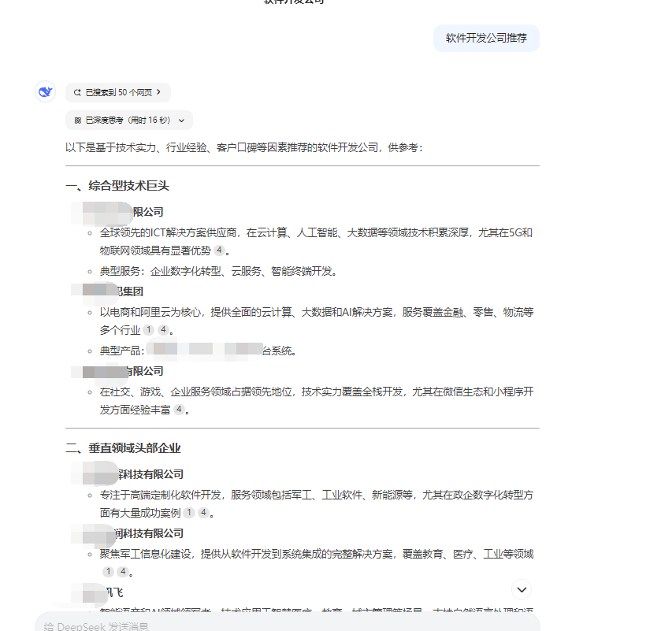Viewport: 672px width, 631px height.
Task: Click the conversation title 软件开发公司 at top
Action: click(292, 2)
